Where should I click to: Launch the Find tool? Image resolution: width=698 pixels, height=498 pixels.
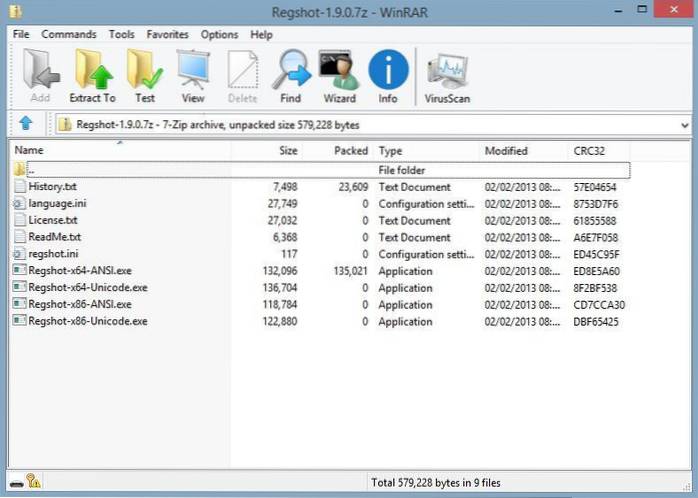290,76
